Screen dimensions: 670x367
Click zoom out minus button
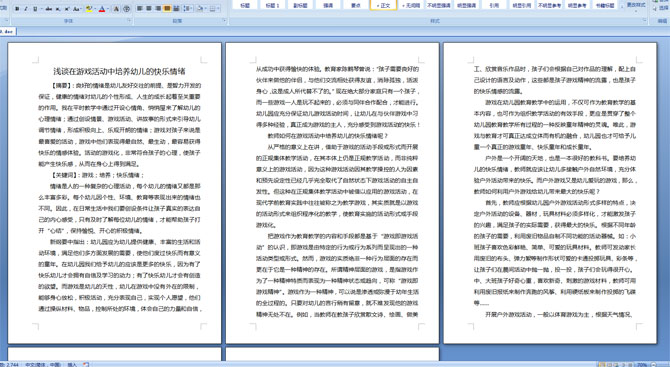653,364
